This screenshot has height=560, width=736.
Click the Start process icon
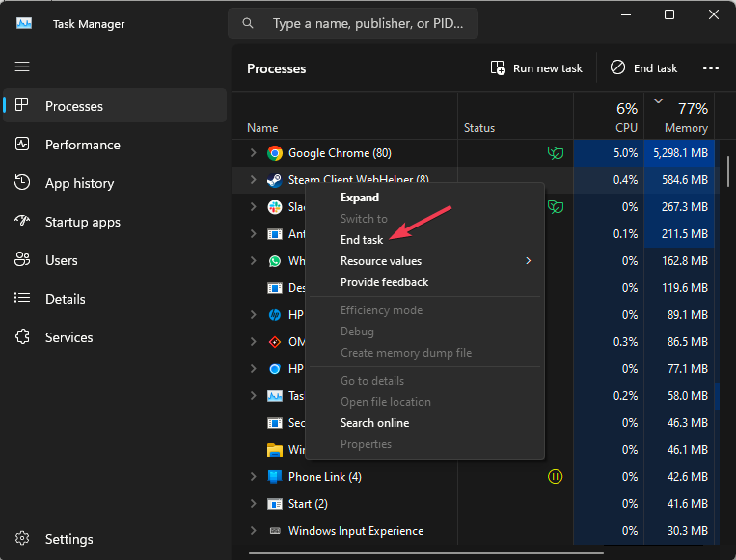275,504
